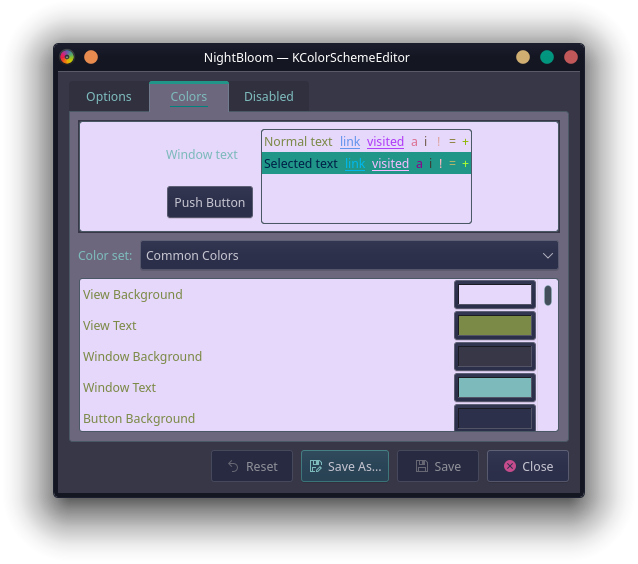Image resolution: width=638 pixels, height=564 pixels.
Task: Select the 'Button Background' row label
Action: tap(139, 418)
